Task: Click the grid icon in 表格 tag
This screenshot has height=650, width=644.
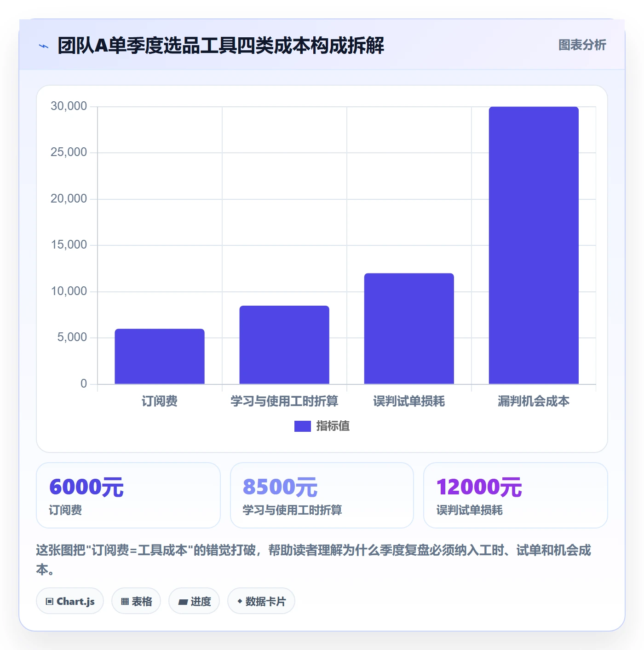Action: [125, 602]
